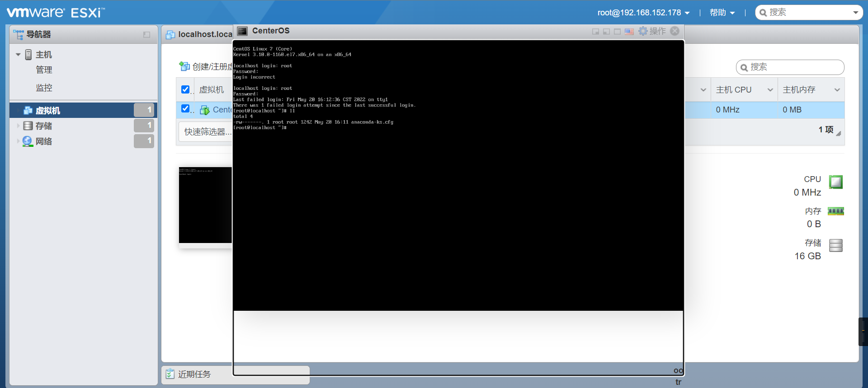Select 管理 under host in navigator
This screenshot has height=388, width=868.
(x=44, y=70)
